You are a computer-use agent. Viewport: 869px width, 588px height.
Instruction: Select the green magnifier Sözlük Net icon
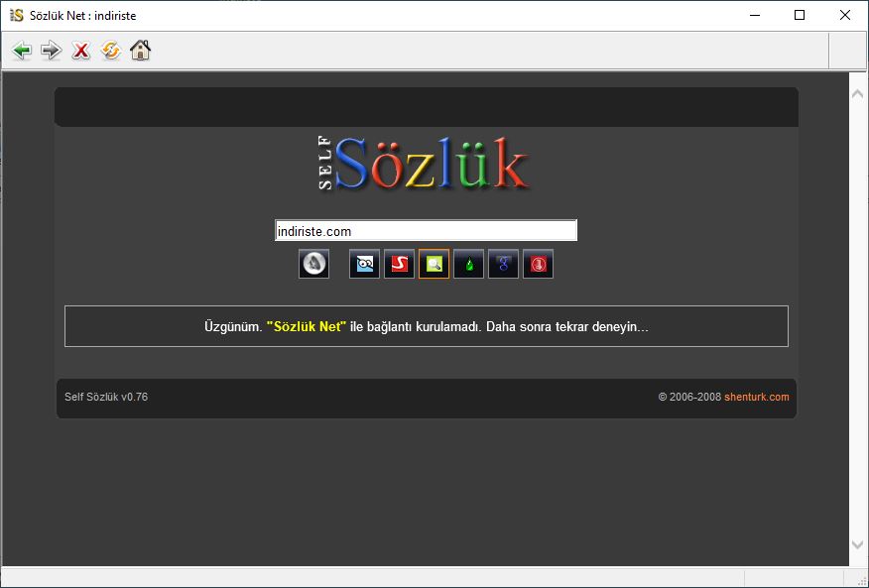[434, 264]
